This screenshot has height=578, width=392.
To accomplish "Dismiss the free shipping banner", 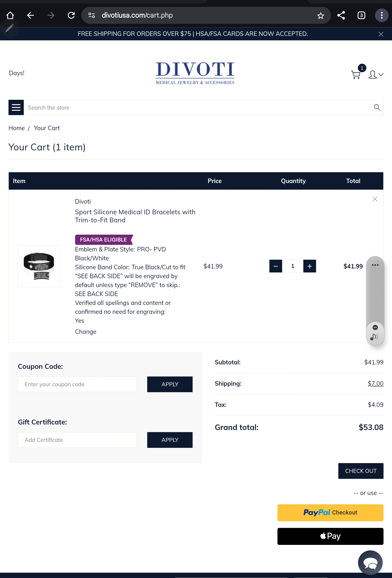I will pyautogui.click(x=381, y=34).
